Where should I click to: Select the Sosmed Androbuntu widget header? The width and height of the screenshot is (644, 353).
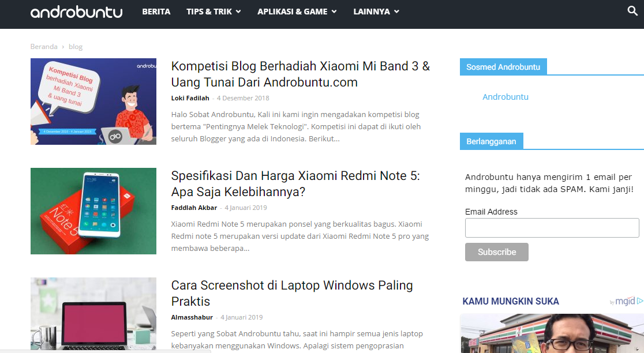click(x=503, y=67)
